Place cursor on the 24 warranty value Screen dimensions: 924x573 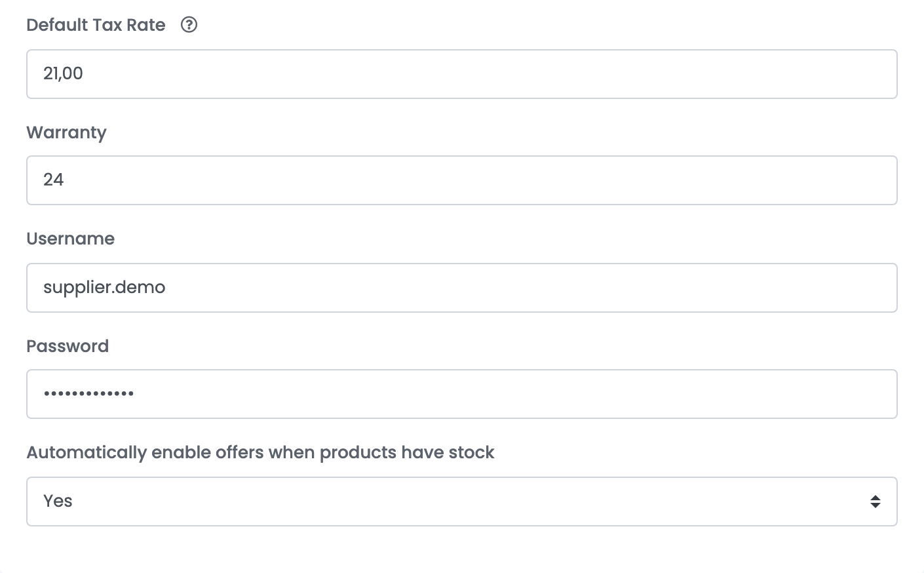pos(53,180)
